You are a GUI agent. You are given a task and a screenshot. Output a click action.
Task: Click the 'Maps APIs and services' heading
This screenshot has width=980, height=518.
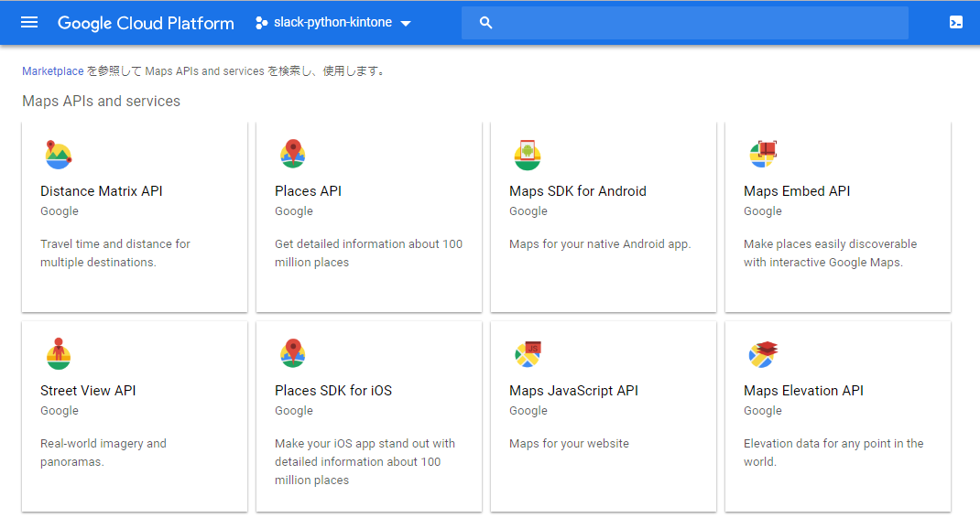(x=102, y=102)
